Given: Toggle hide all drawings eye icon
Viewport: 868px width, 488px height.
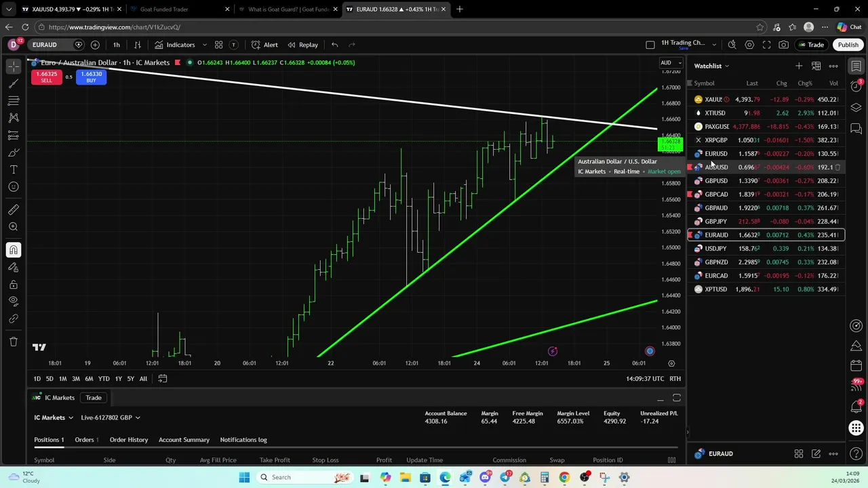Looking at the screenshot, I should (x=14, y=302).
